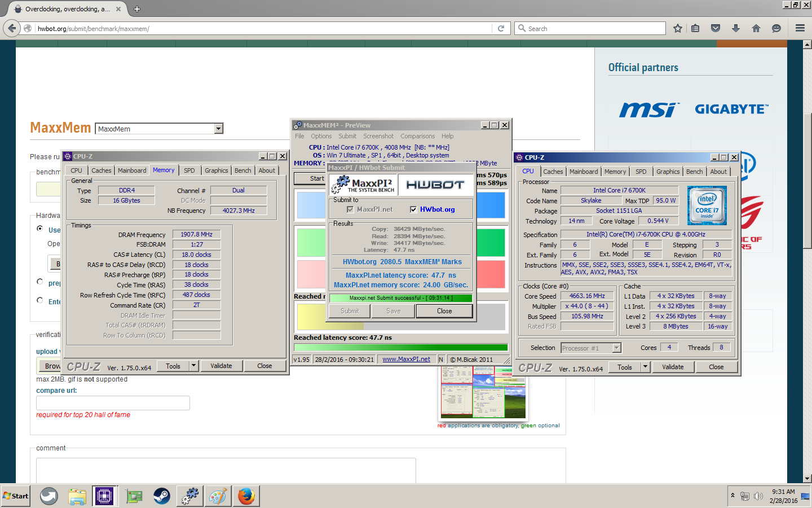Open the CPU-Z chip taskbar icon
Image resolution: width=812 pixels, height=508 pixels.
(x=105, y=496)
